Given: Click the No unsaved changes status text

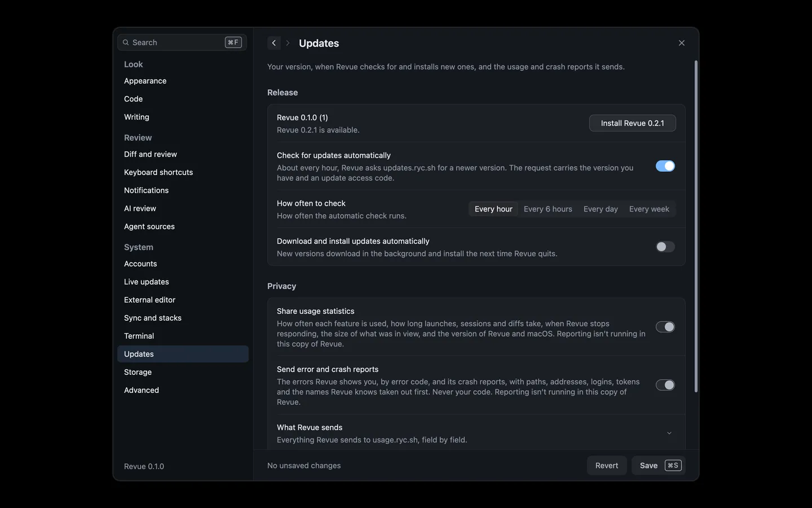Looking at the screenshot, I should (x=304, y=466).
